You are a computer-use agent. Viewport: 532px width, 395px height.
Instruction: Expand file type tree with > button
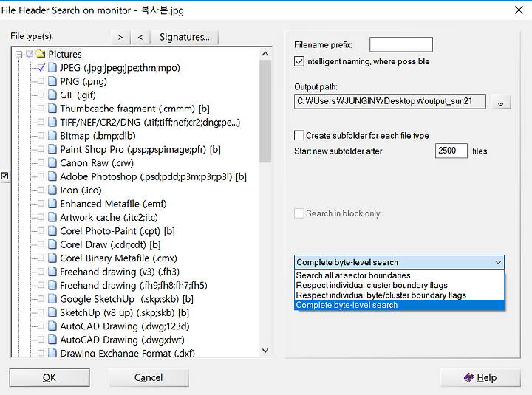pos(120,37)
